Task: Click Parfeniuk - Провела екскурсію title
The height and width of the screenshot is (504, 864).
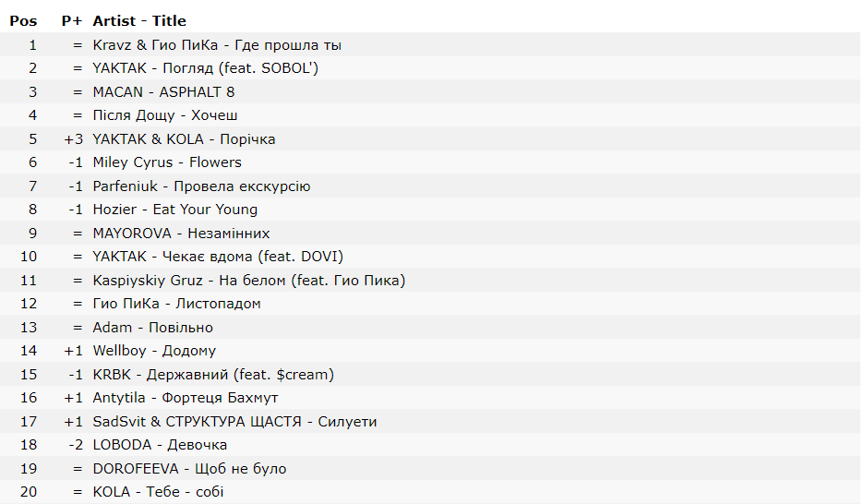Action: [201, 186]
